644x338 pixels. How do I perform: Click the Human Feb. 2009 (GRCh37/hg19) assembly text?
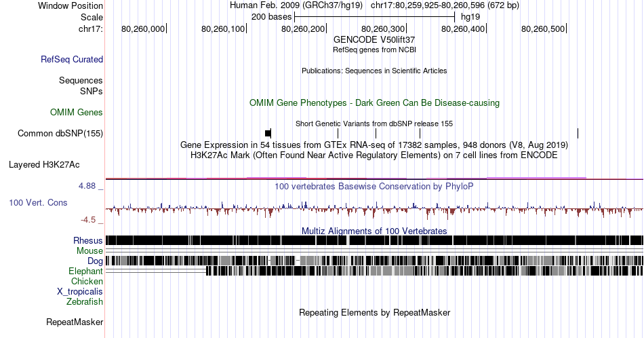point(296,5)
